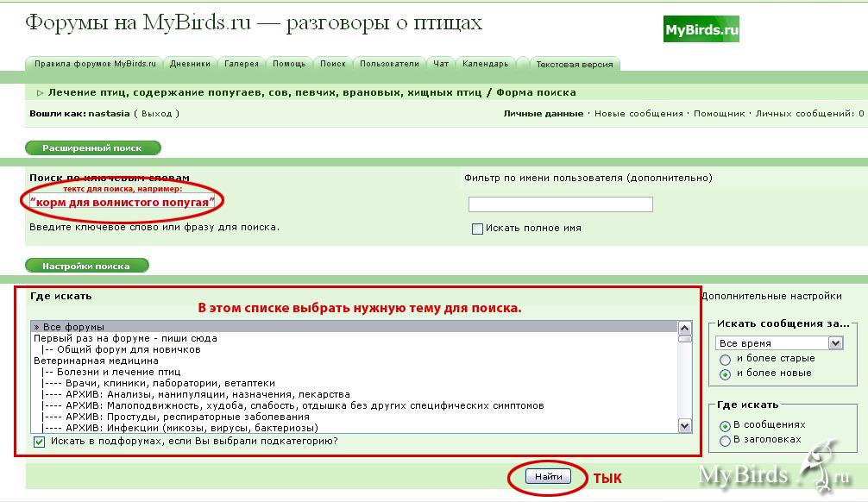Open the Дневники tab
Viewport: 868px width, 502px height.
(x=190, y=64)
